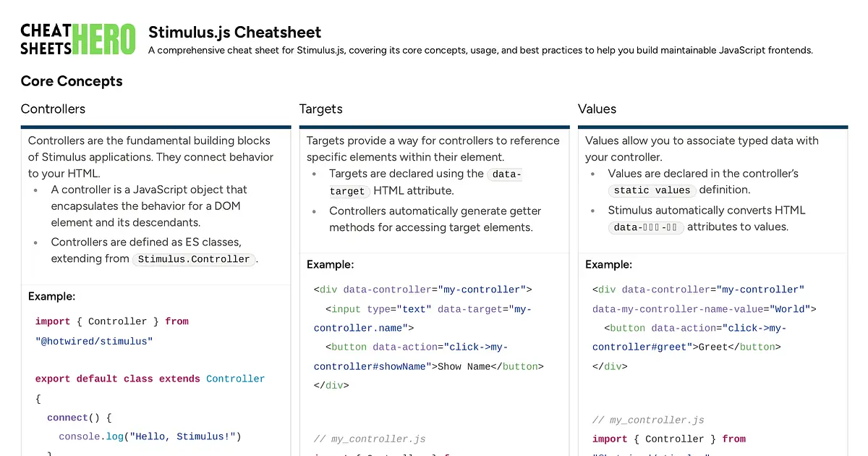Click the my_controller.js comment in Targets example
This screenshot has height=456, width=868.
click(x=370, y=439)
